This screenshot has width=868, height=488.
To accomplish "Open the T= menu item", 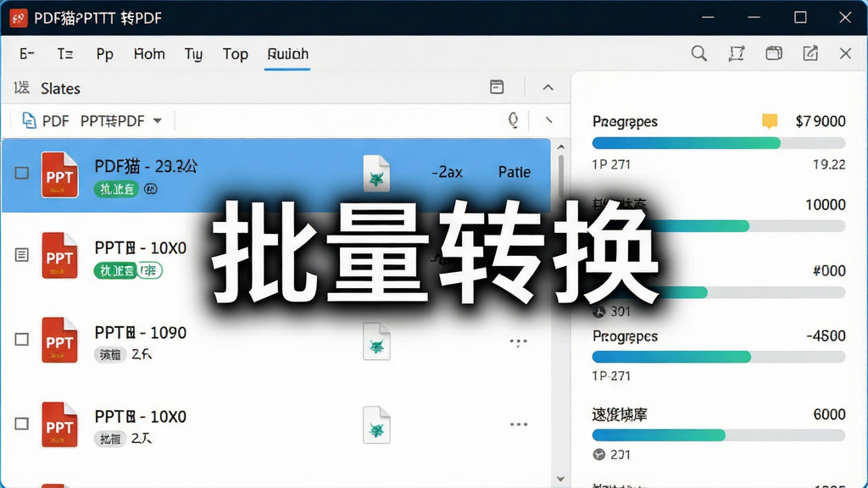I will coord(64,53).
